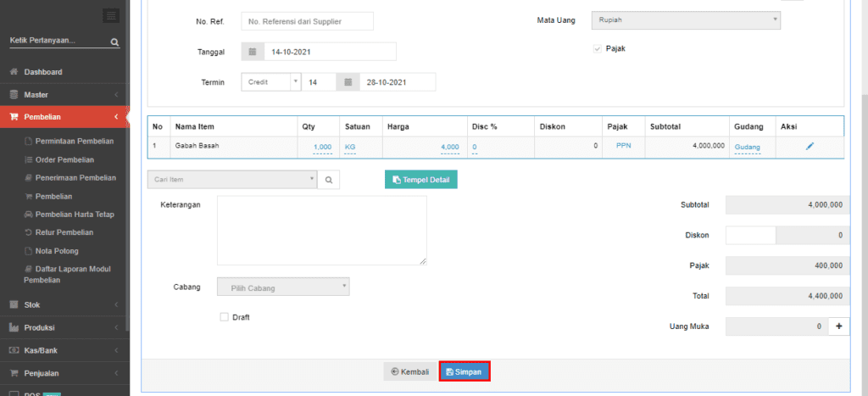Image resolution: width=868 pixels, height=396 pixels.
Task: Open the Tanggal calendar icon
Action: (x=253, y=52)
